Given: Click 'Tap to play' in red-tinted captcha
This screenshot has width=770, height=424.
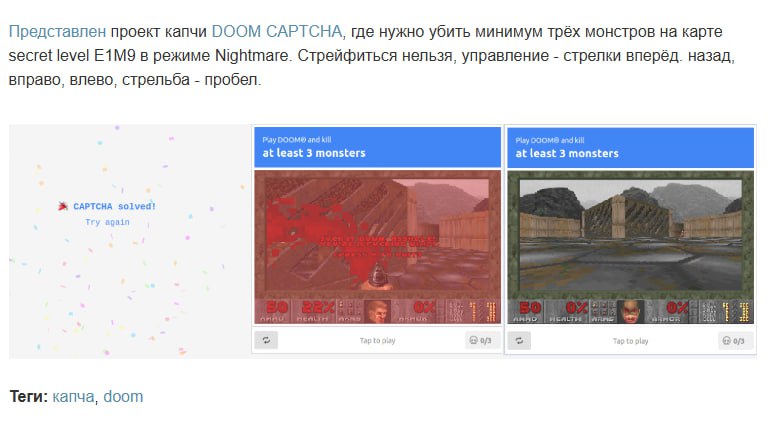Looking at the screenshot, I should click(x=377, y=340).
